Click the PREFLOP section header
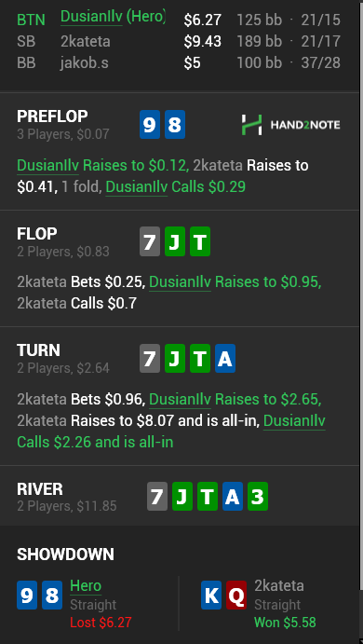 click(x=52, y=116)
